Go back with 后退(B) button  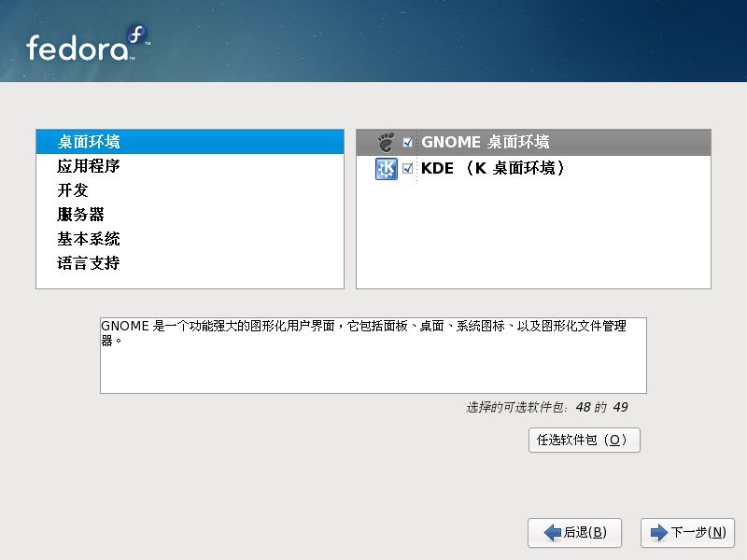coord(574,532)
